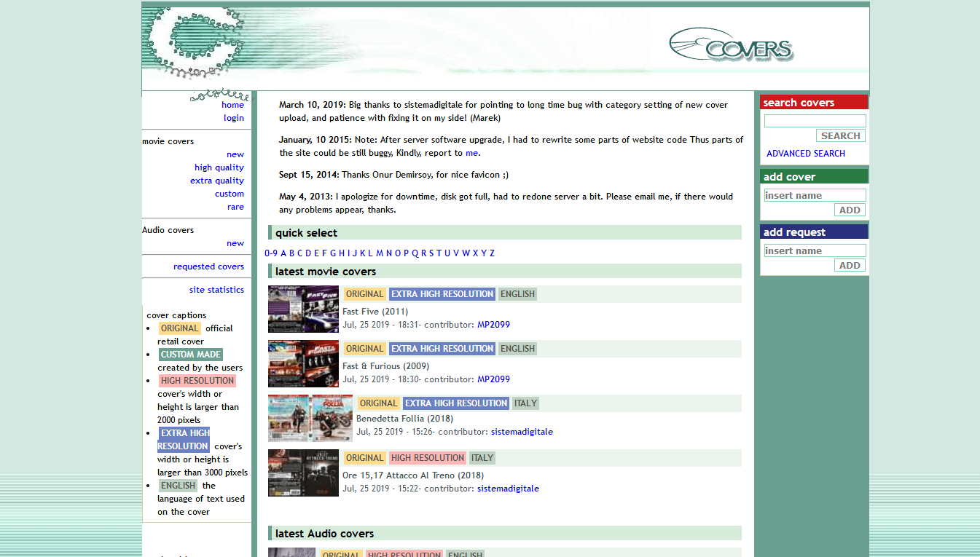Select letter M in quick select
Image resolution: width=980 pixels, height=557 pixels.
(379, 253)
